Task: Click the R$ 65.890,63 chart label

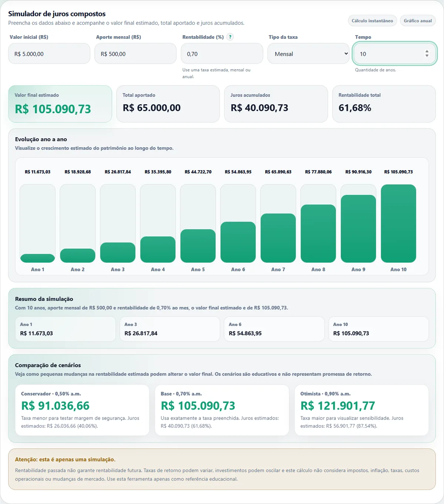Action: point(278,172)
